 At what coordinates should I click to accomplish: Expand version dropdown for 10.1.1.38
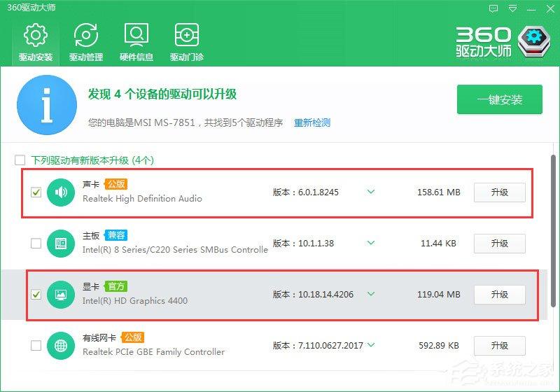tap(371, 243)
